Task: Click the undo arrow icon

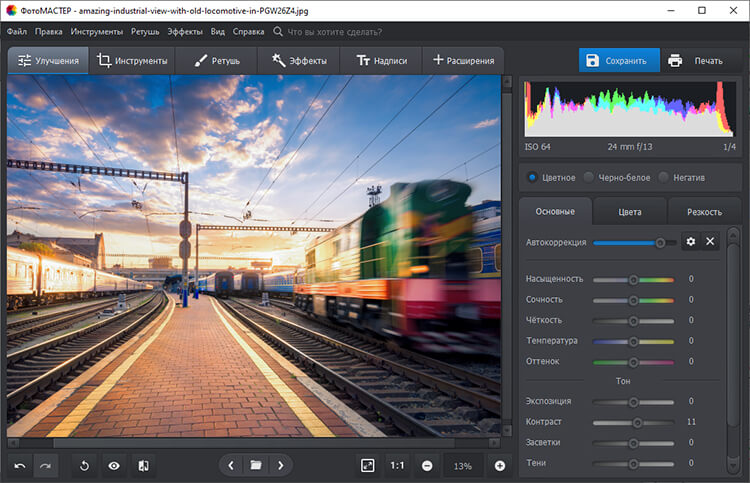Action: 20,465
